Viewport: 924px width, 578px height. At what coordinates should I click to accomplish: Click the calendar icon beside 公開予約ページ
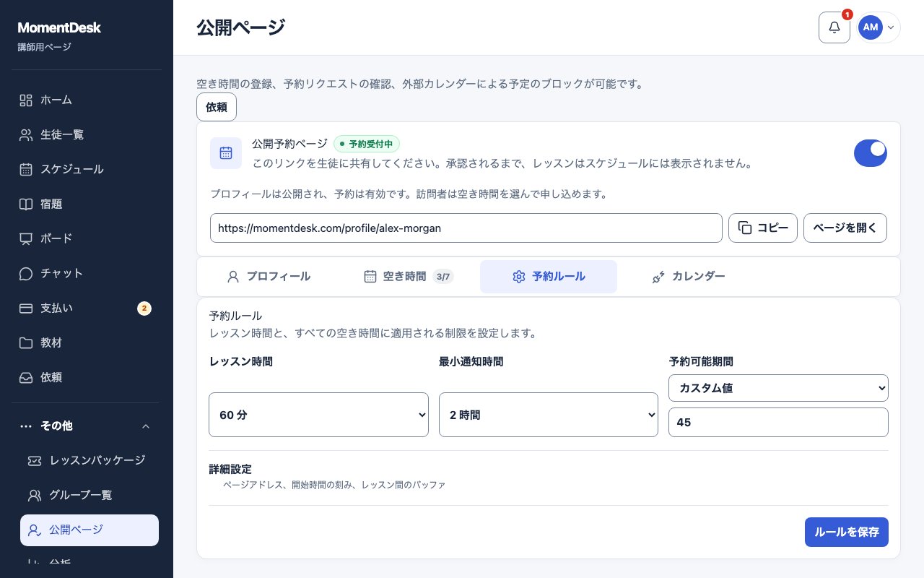click(x=226, y=153)
